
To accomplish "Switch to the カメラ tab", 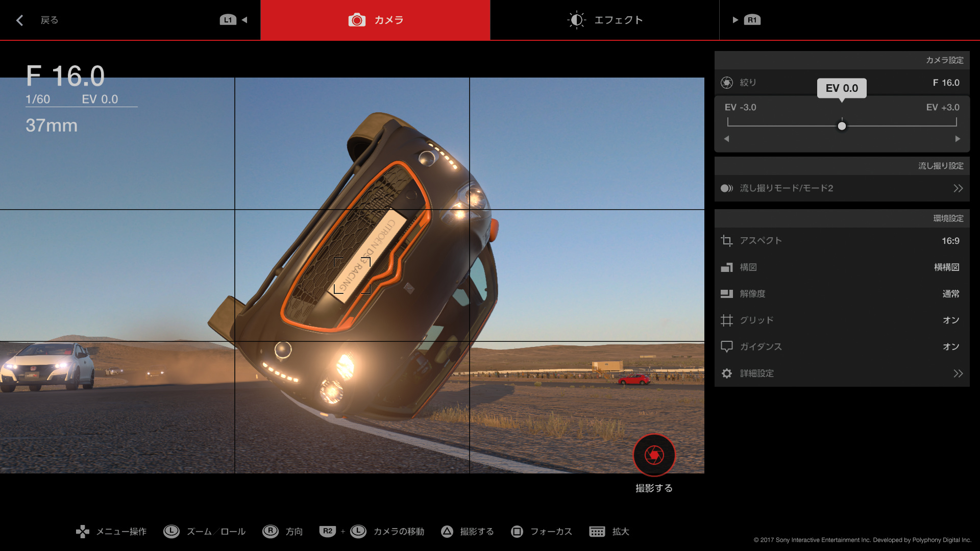I will 375,20.
